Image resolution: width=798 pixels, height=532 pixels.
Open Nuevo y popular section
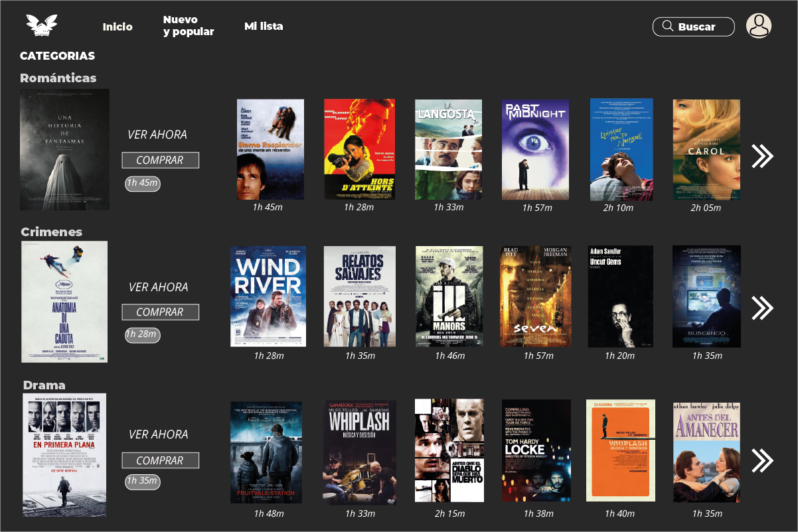coord(189,26)
